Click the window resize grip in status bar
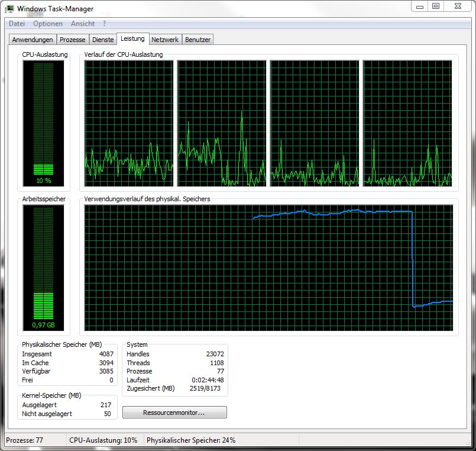This screenshot has width=476, height=451. tap(468, 444)
